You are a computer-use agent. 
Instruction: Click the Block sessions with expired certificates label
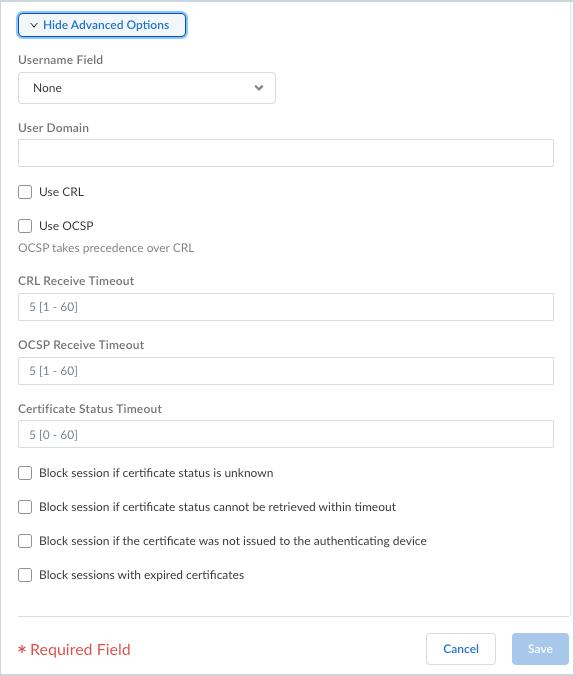click(x=141, y=575)
